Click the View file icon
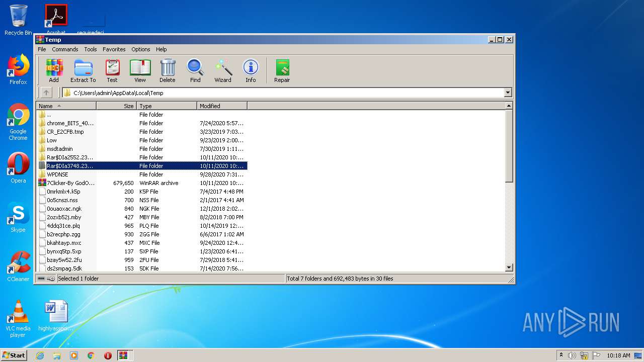This screenshot has width=644, height=362. coord(140,70)
